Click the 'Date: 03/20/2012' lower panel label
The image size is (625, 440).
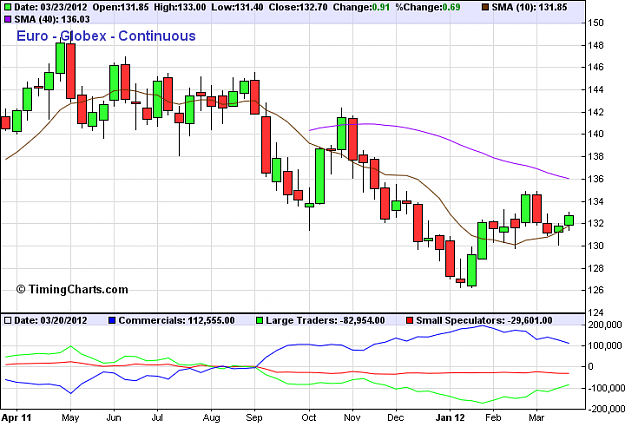click(51, 320)
